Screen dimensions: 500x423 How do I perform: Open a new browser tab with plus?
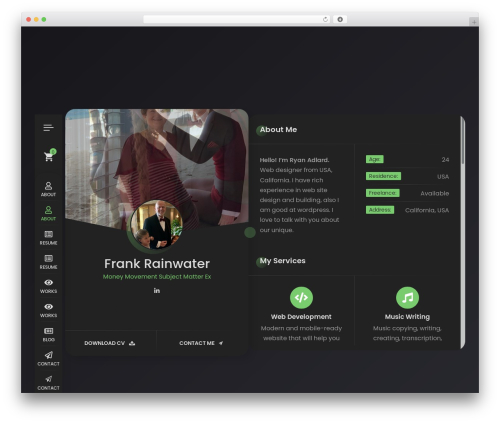474,22
